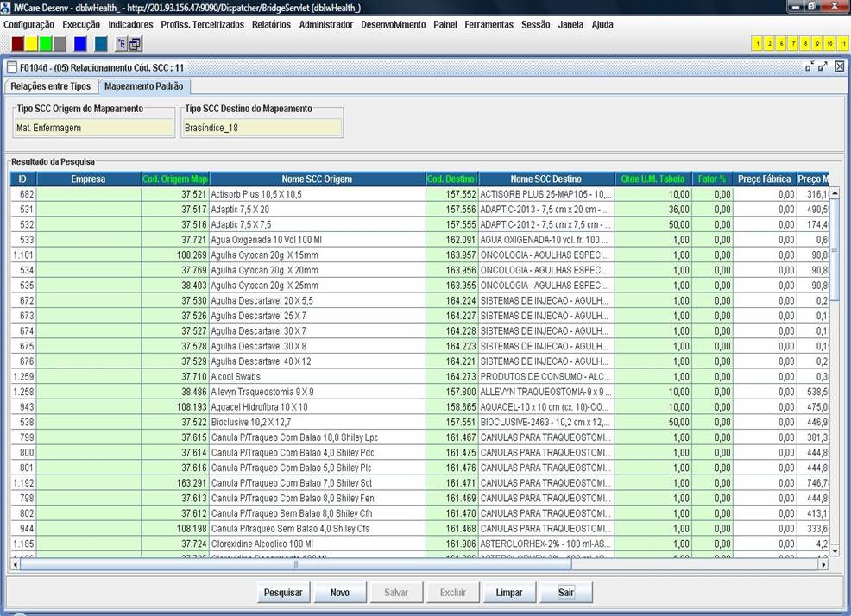Select yellow window shortcut 8
The image size is (851, 616).
[805, 43]
